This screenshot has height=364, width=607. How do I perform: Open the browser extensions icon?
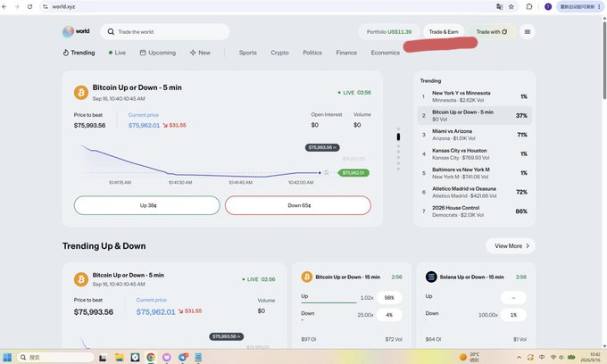point(529,6)
